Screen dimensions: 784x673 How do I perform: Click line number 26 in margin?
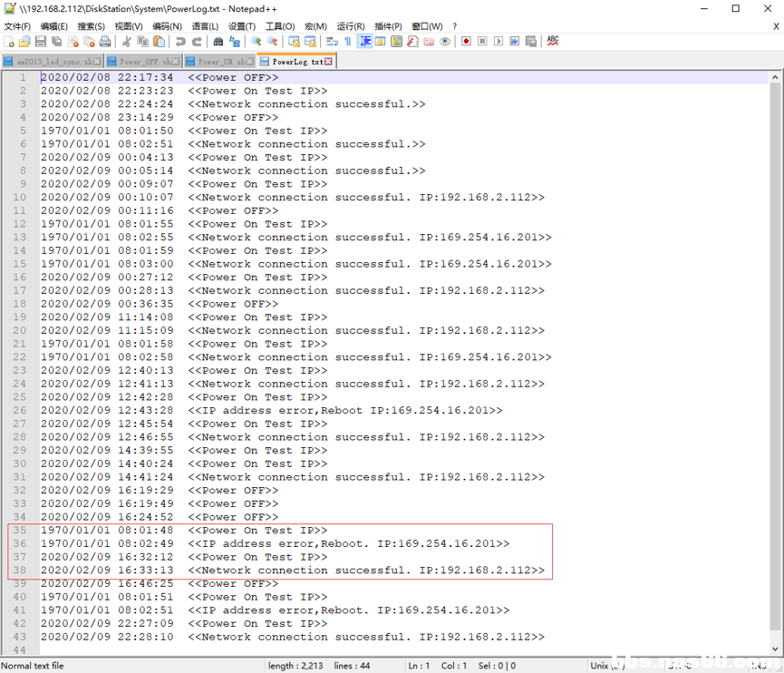[x=20, y=410]
